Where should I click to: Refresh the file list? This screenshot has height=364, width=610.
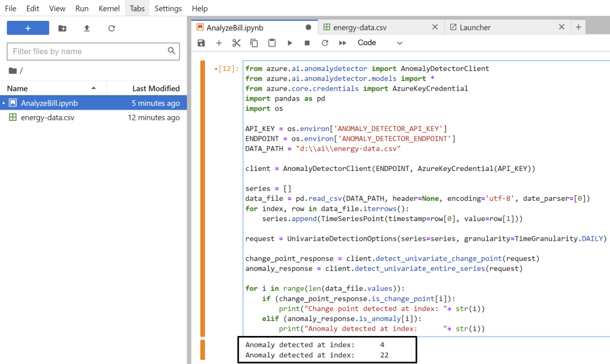(112, 28)
